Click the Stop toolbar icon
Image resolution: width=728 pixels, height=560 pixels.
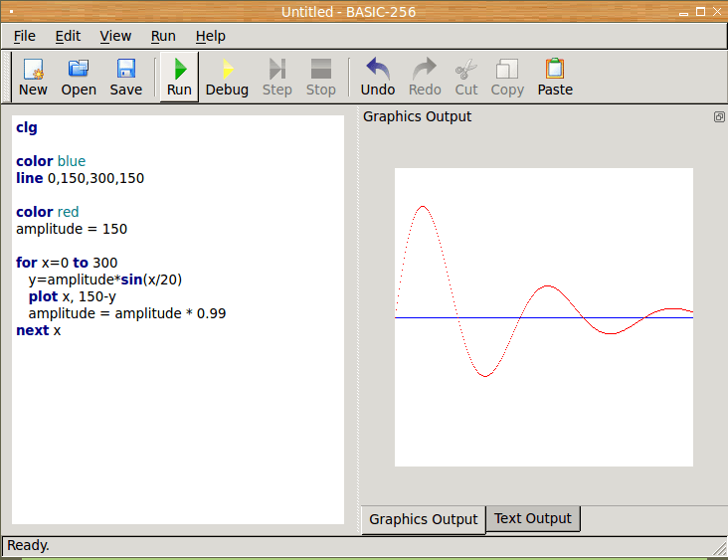click(x=320, y=77)
